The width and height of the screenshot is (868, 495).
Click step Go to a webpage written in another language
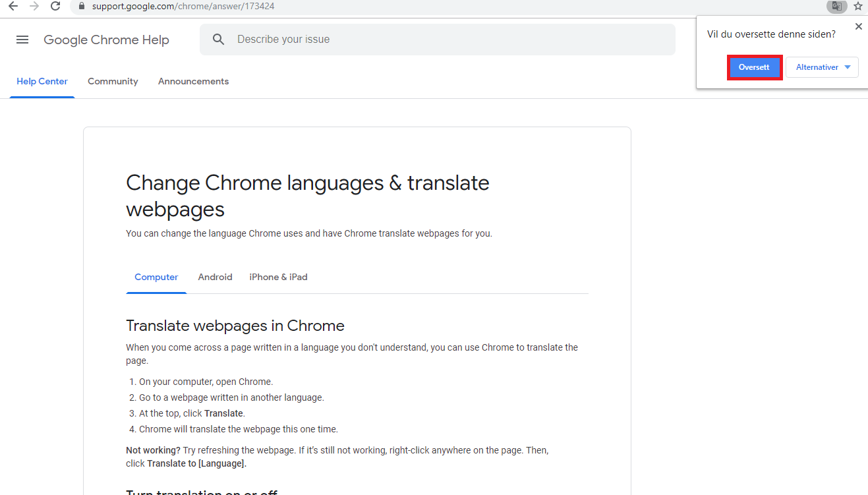231,397
